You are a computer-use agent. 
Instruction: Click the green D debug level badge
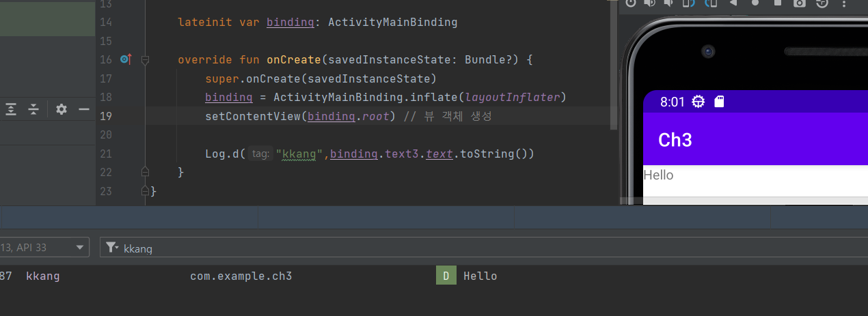446,276
